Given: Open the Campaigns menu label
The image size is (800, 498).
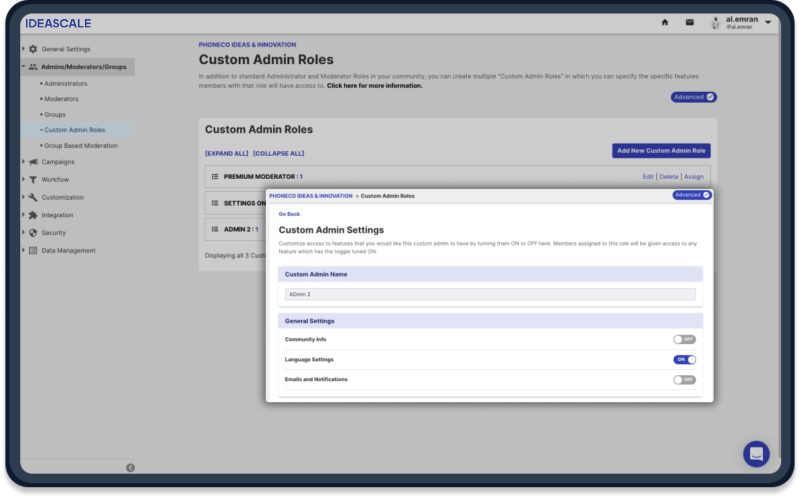Looking at the screenshot, I should coord(58,162).
